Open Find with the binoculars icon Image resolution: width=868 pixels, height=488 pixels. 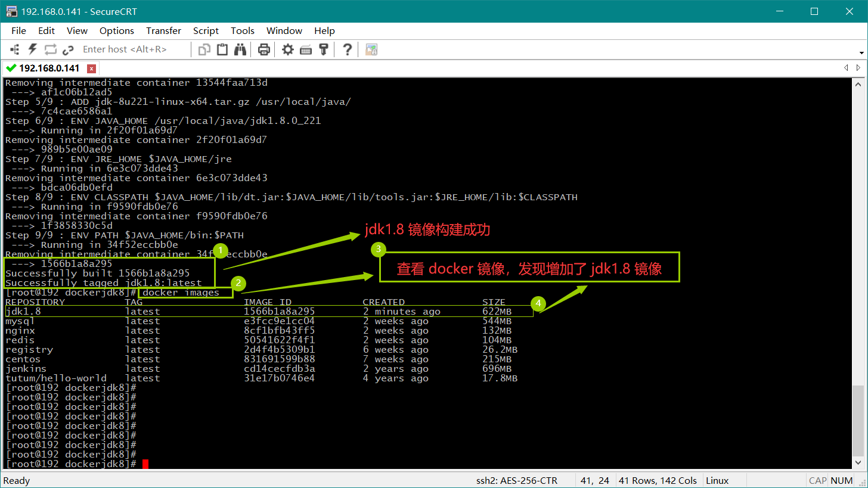(240, 49)
